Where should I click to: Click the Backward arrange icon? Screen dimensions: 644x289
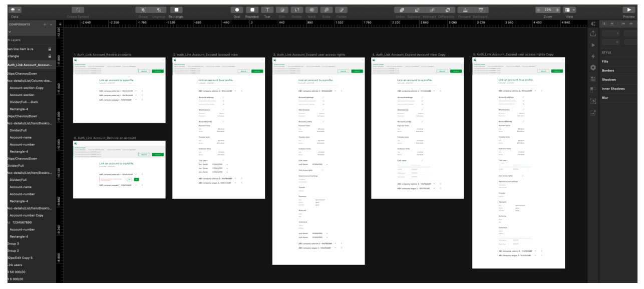(x=481, y=10)
